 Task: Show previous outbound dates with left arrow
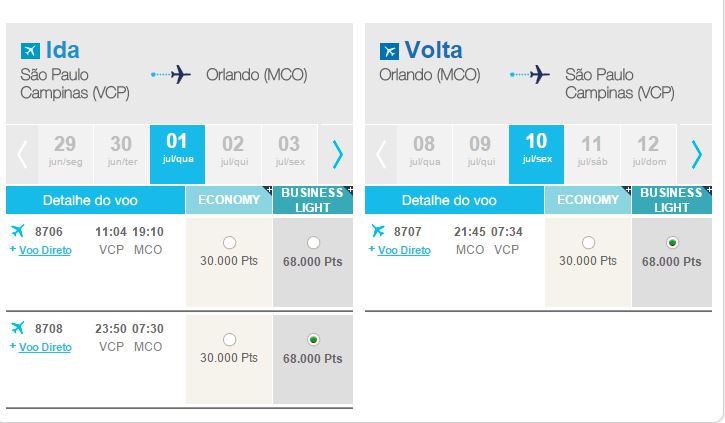coord(22,154)
